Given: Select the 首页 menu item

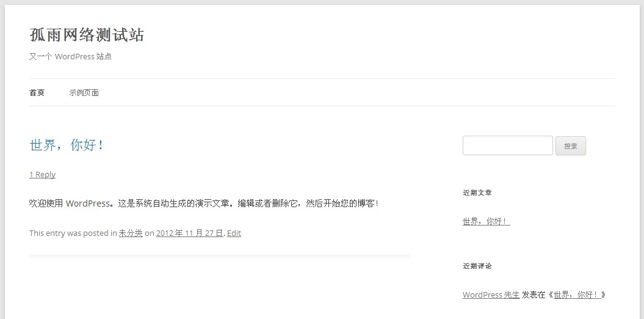Looking at the screenshot, I should pyautogui.click(x=37, y=93).
